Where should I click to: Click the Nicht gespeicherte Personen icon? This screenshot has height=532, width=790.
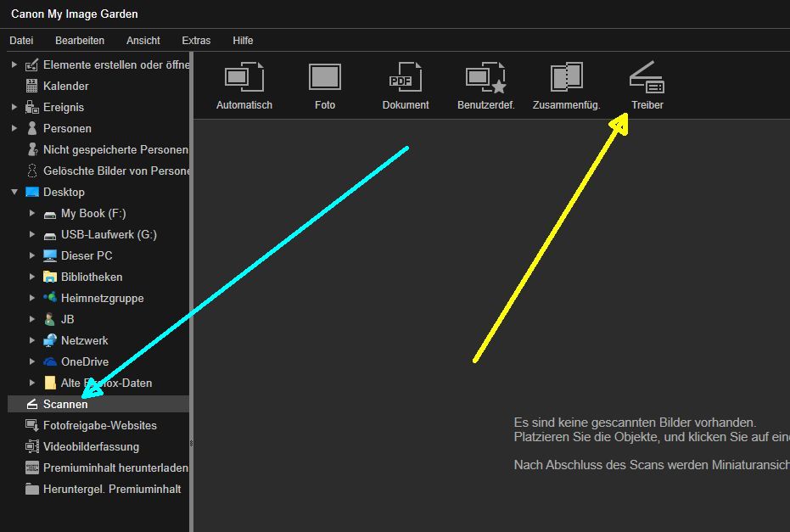(x=31, y=149)
